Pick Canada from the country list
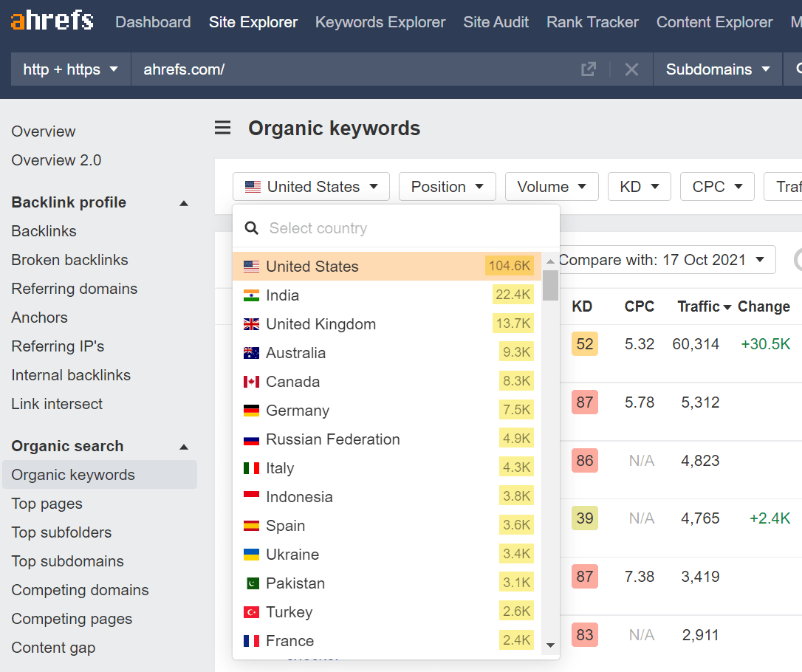 [x=292, y=382]
